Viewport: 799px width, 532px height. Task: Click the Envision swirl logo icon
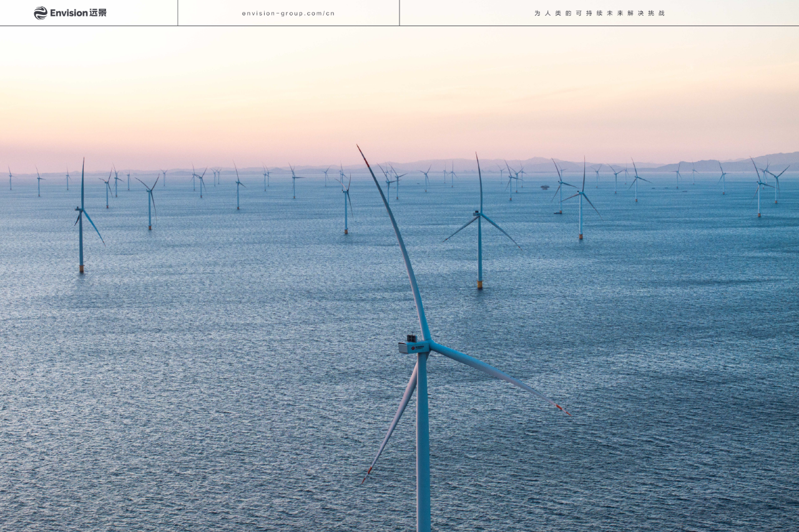[41, 13]
